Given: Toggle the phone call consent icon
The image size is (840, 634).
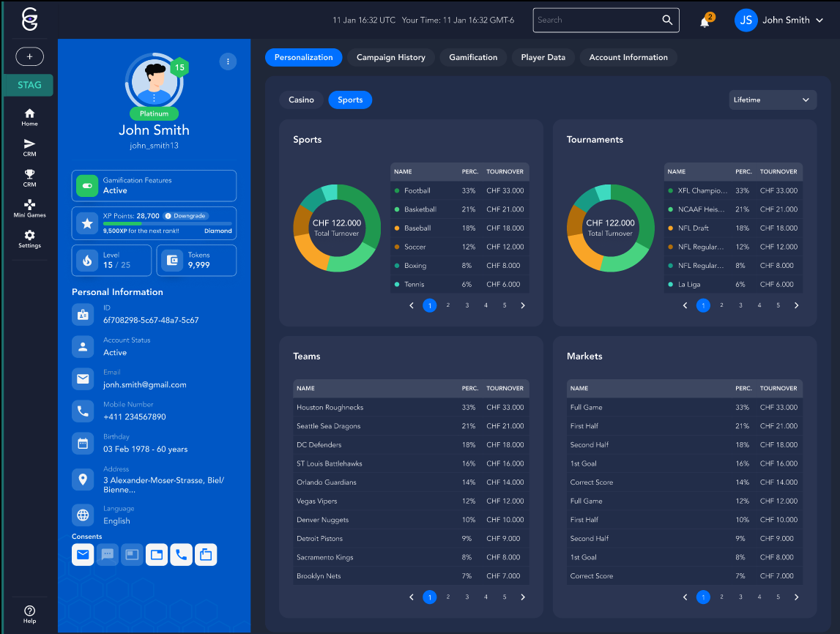Looking at the screenshot, I should (x=181, y=555).
